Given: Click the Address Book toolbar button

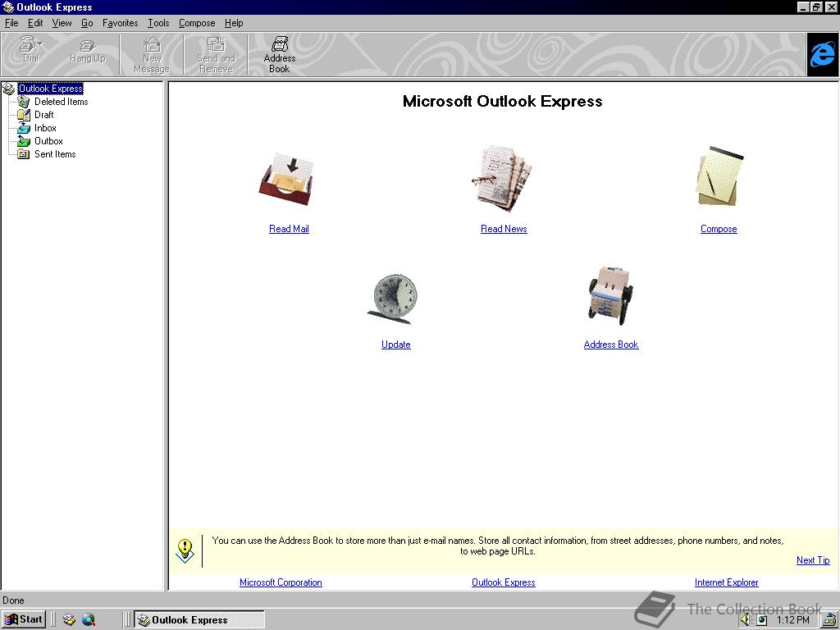Looking at the screenshot, I should point(279,54).
